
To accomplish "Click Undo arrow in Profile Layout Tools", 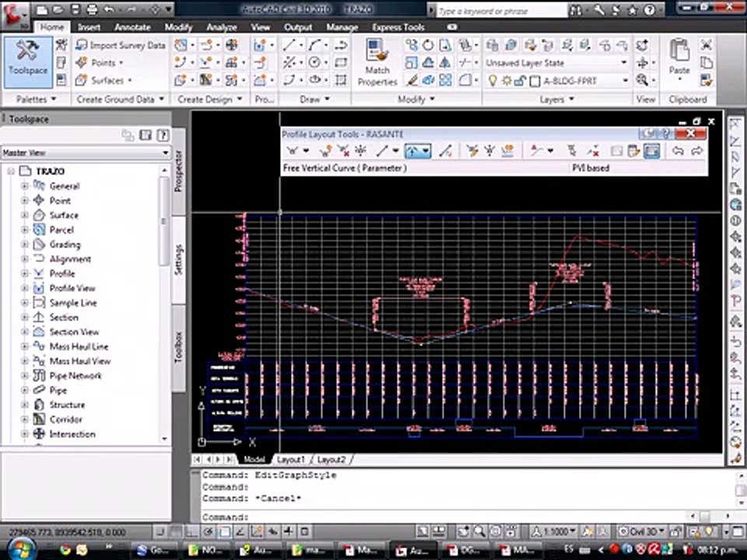I will click(x=678, y=152).
